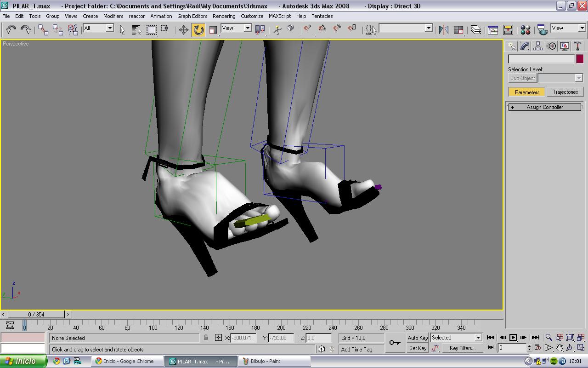
Task: Open the Hierarchy panel tab
Action: click(x=538, y=46)
